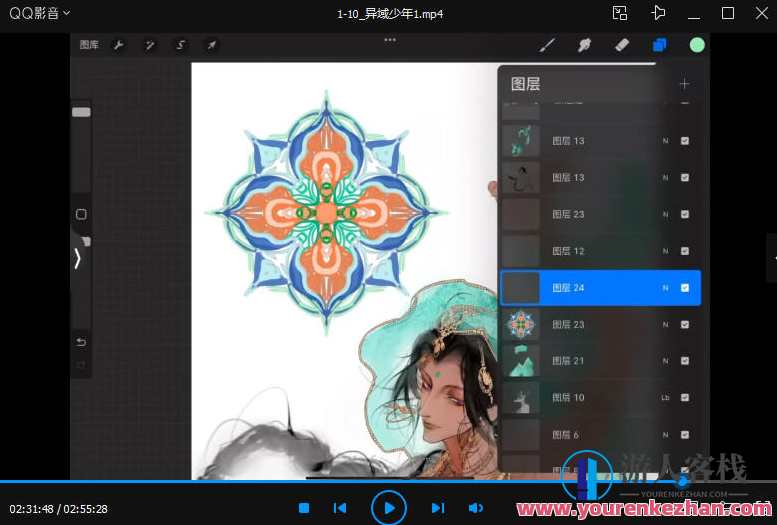Tap the square modify button on sidebar
Screen dimensions: 777x525
click(81, 214)
